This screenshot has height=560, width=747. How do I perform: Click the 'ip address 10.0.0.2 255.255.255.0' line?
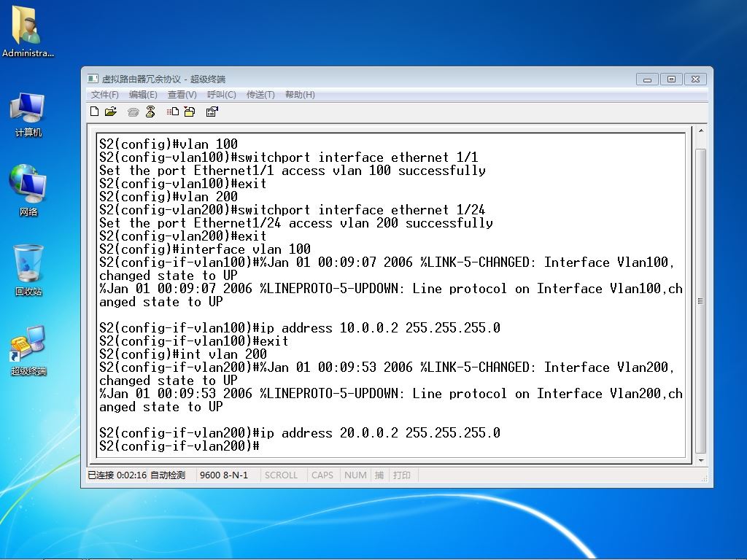coord(300,327)
